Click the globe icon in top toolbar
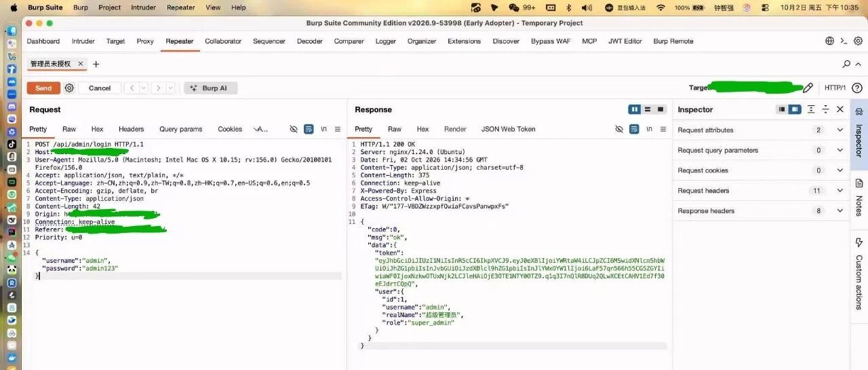The width and height of the screenshot is (868, 370). pos(829,41)
